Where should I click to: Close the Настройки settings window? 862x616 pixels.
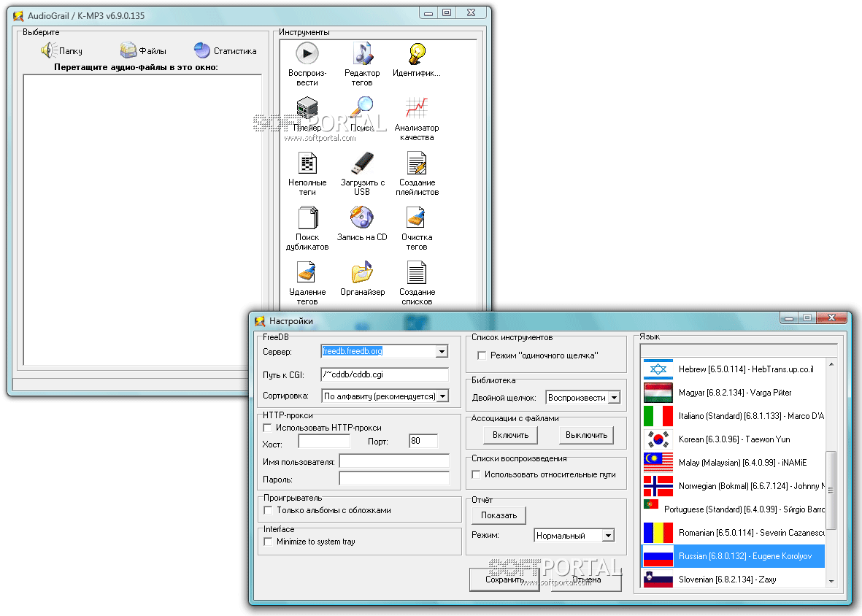pos(831,318)
